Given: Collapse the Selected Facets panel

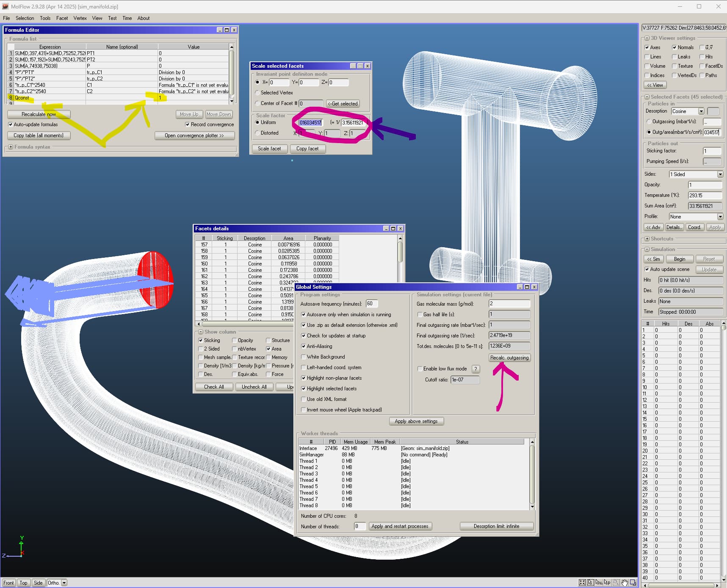Looking at the screenshot, I should (x=647, y=97).
